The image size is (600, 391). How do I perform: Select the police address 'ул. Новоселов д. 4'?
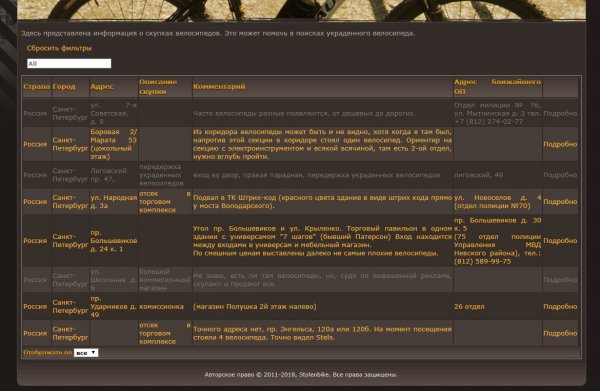[497, 202]
